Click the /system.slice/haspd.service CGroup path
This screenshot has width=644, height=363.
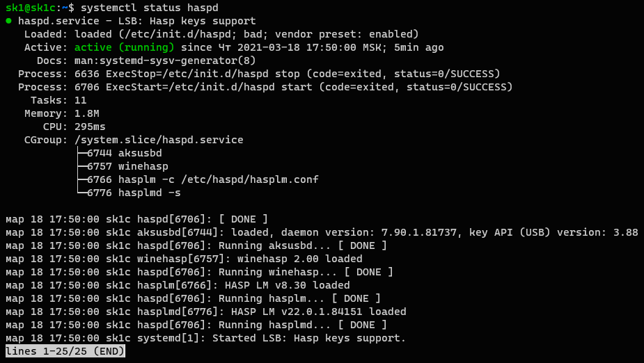pos(159,140)
